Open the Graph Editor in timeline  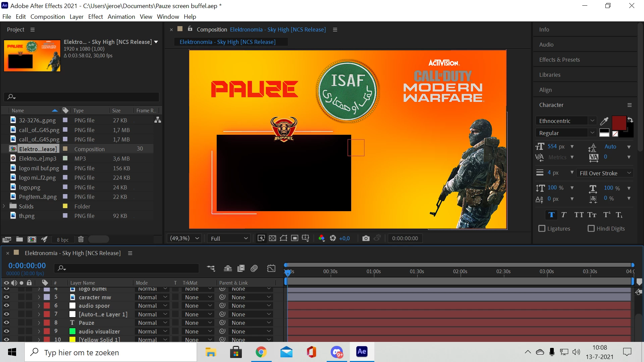coord(271,268)
